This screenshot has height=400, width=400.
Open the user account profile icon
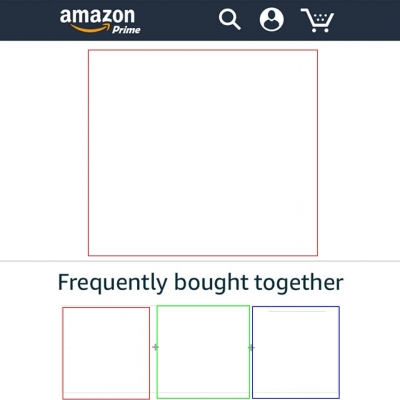point(272,19)
